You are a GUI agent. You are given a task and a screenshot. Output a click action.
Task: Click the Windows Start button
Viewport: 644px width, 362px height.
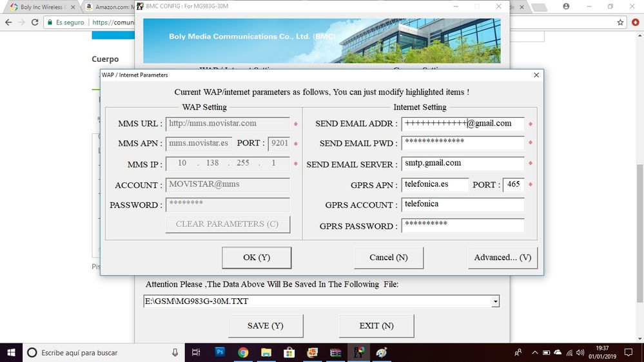pos(12,352)
